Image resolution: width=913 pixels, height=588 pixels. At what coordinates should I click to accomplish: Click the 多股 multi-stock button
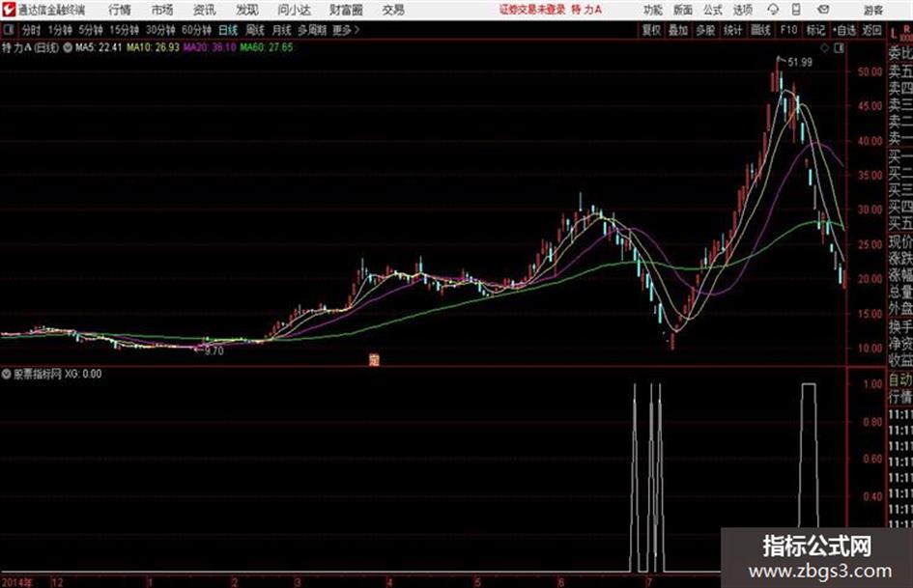tap(705, 30)
